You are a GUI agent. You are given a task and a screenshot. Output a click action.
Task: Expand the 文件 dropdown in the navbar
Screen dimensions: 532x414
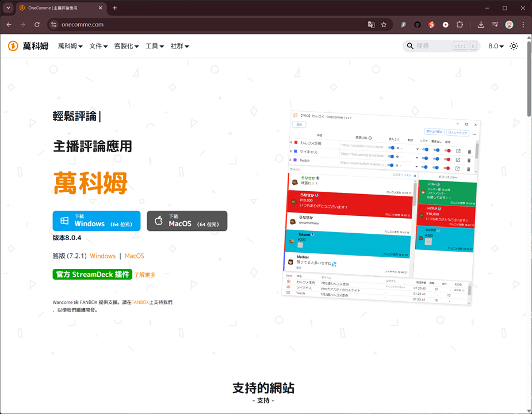tap(98, 46)
